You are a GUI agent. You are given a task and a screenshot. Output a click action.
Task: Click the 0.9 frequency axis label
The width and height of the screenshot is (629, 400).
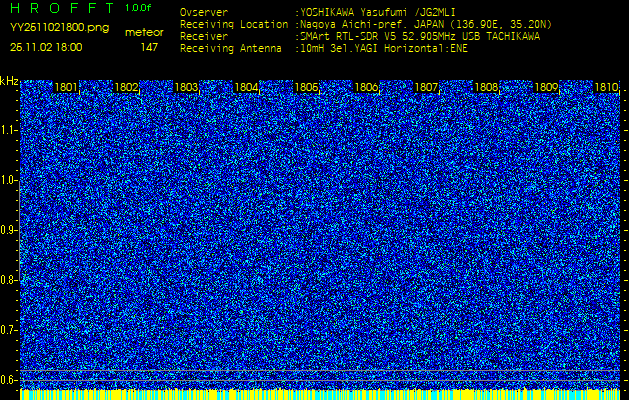click(8, 230)
